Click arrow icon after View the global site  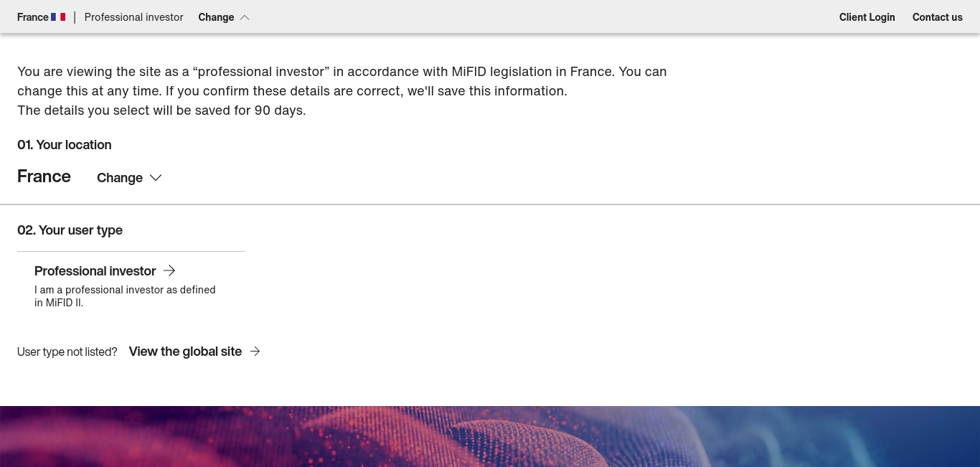255,352
